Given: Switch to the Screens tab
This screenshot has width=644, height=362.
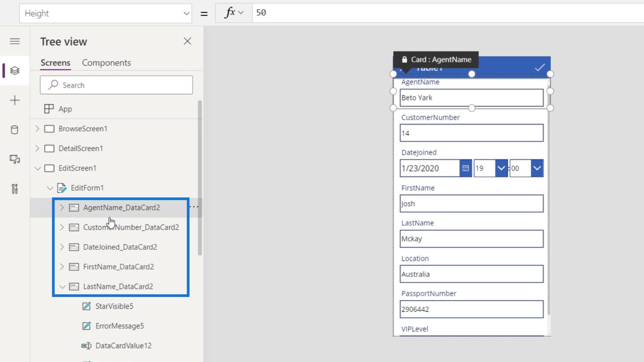Looking at the screenshot, I should [x=56, y=63].
